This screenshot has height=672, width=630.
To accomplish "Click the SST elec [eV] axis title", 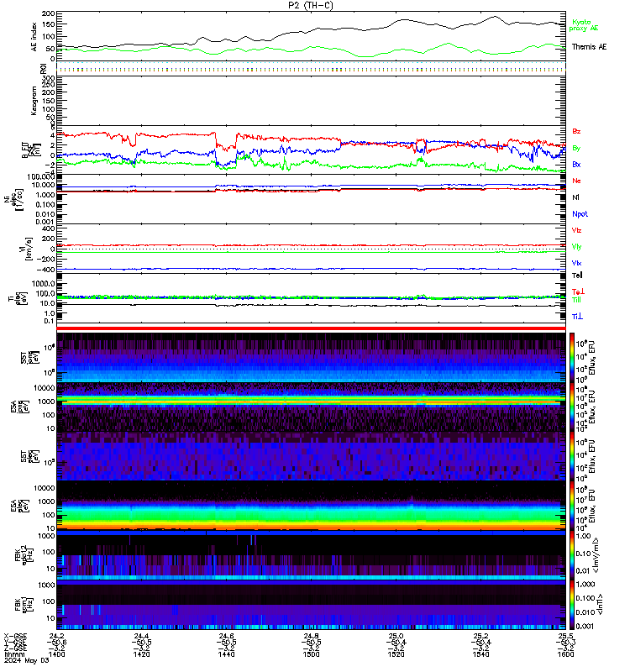I will (x=29, y=456).
